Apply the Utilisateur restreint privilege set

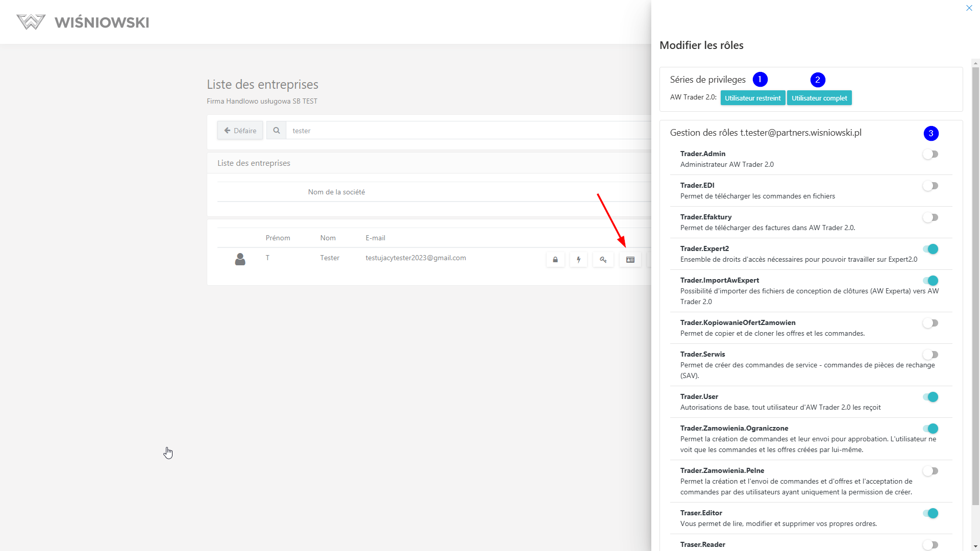coord(752,98)
